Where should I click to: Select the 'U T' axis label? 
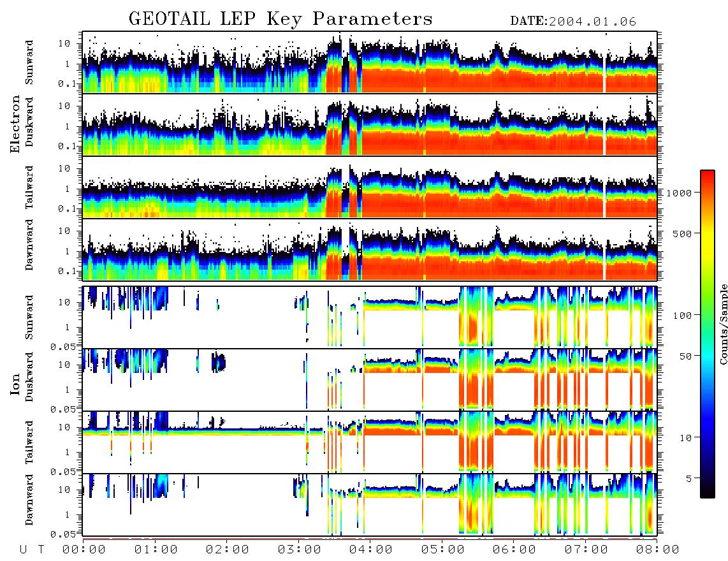click(x=32, y=550)
